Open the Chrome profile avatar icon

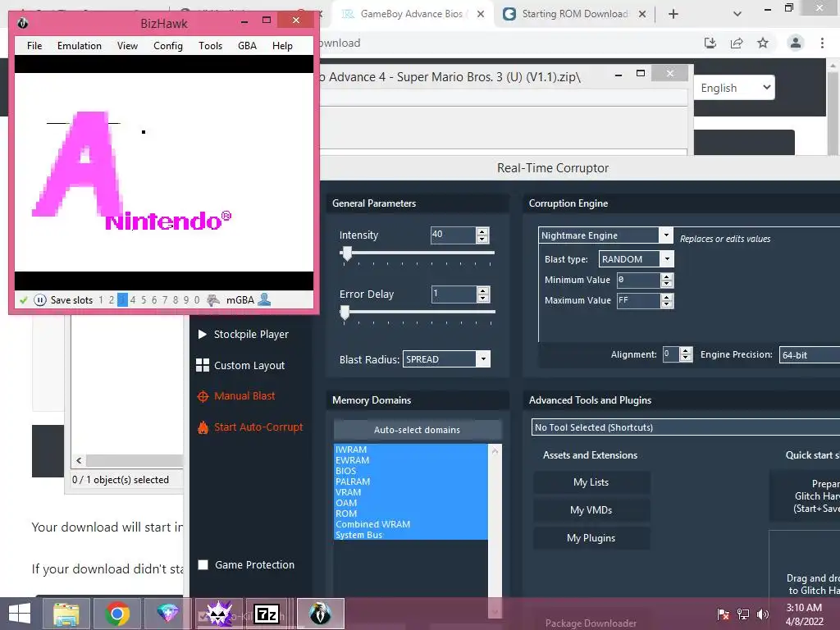[796, 43]
